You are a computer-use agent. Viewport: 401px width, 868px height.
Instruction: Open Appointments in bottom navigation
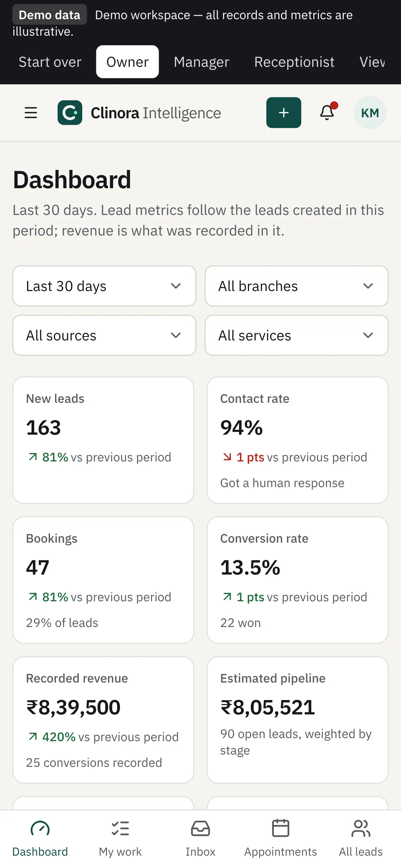coord(281,839)
